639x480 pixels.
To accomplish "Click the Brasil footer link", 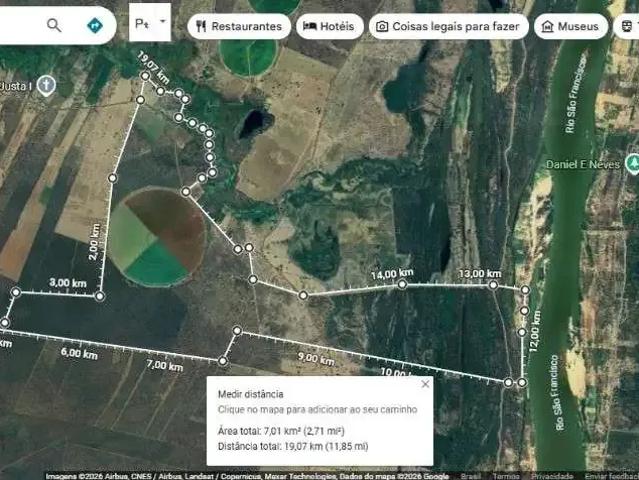I will tap(471, 476).
